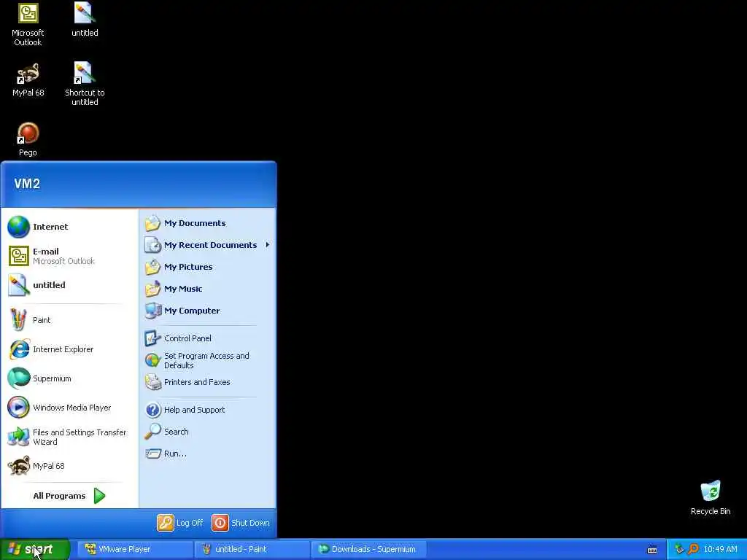
Task: Open My Documents folder
Action: [207, 223]
